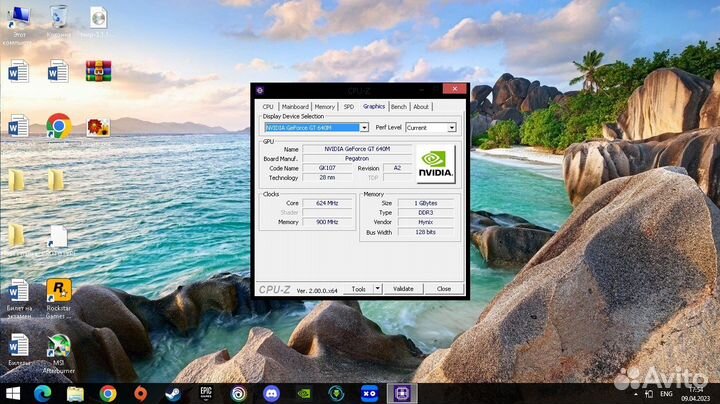
Task: Open the WinRAR archive desktop icon
Action: [98, 71]
